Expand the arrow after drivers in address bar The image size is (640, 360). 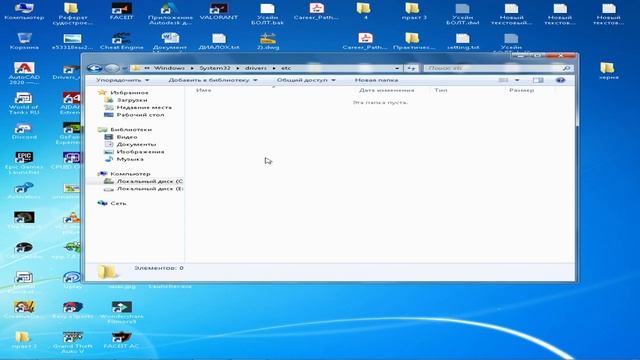point(274,68)
